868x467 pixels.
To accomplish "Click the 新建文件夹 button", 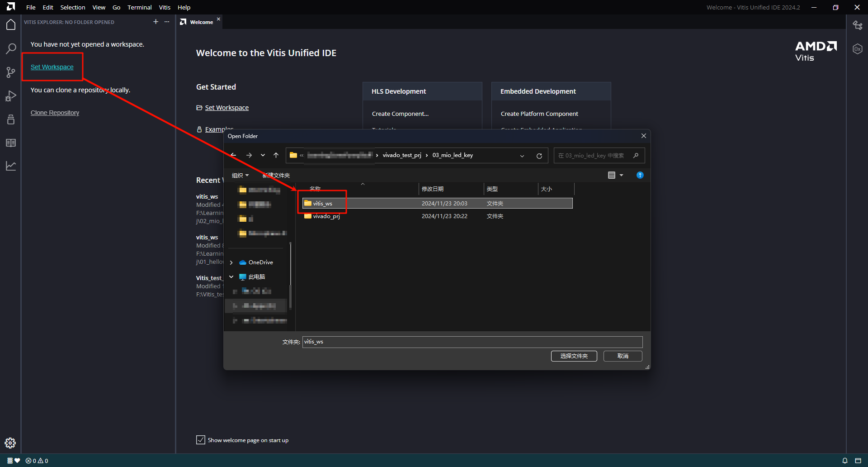I will pyautogui.click(x=276, y=176).
